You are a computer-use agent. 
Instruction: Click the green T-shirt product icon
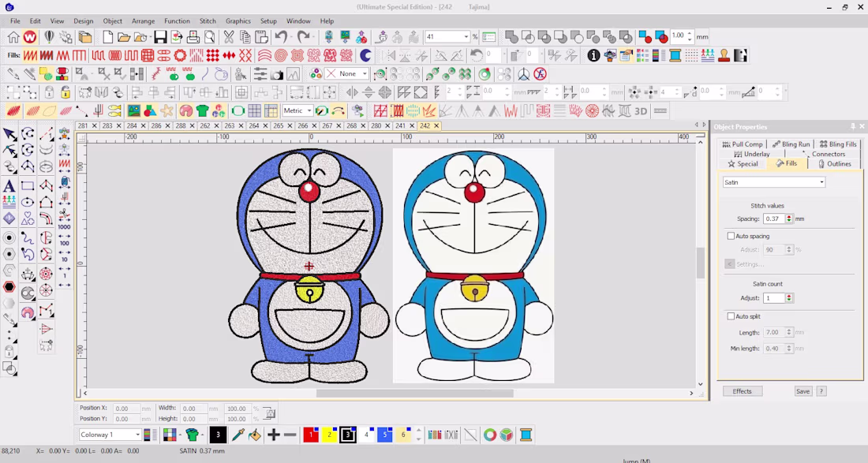tap(203, 110)
